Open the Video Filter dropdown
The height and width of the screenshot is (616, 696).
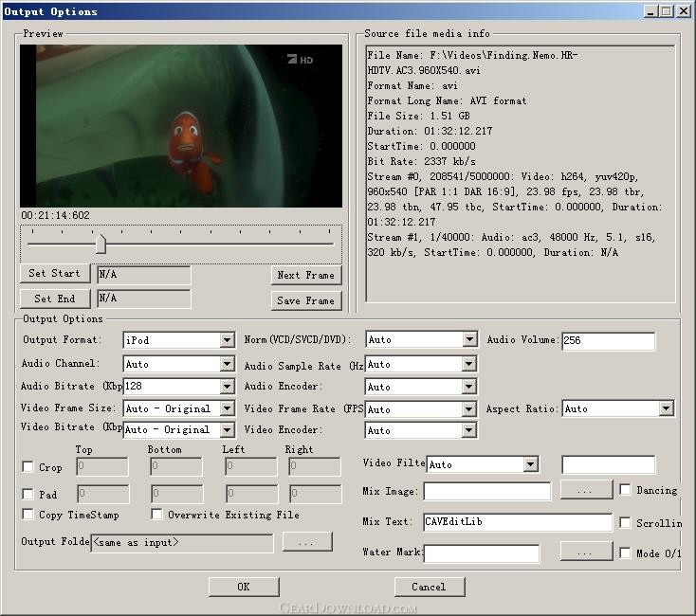coord(483,464)
